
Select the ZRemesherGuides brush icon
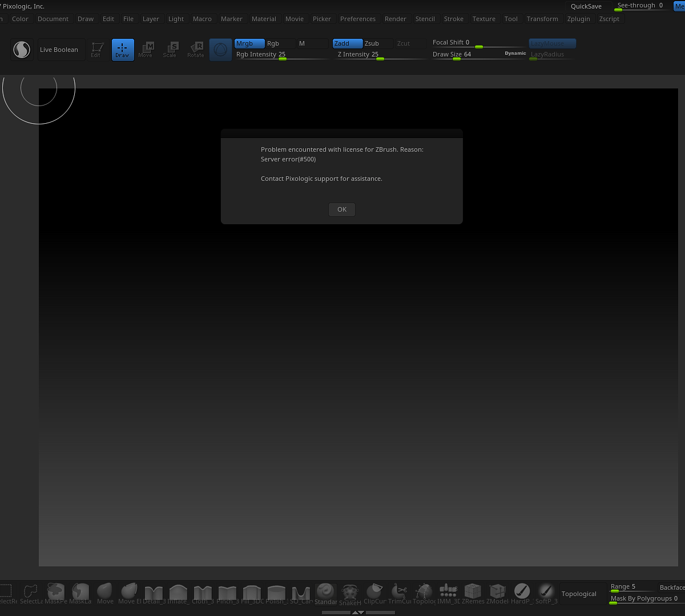pos(473,593)
